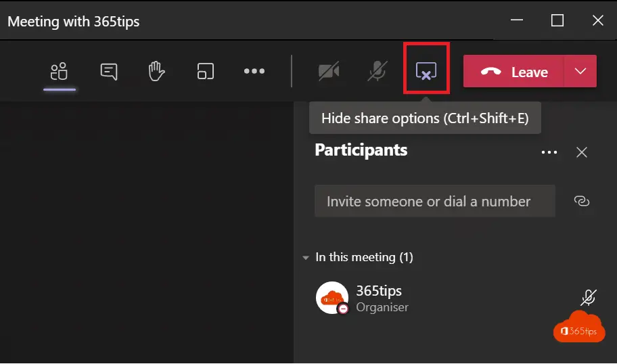
Task: Click the Invite someone or dial a number field
Action: 435,201
